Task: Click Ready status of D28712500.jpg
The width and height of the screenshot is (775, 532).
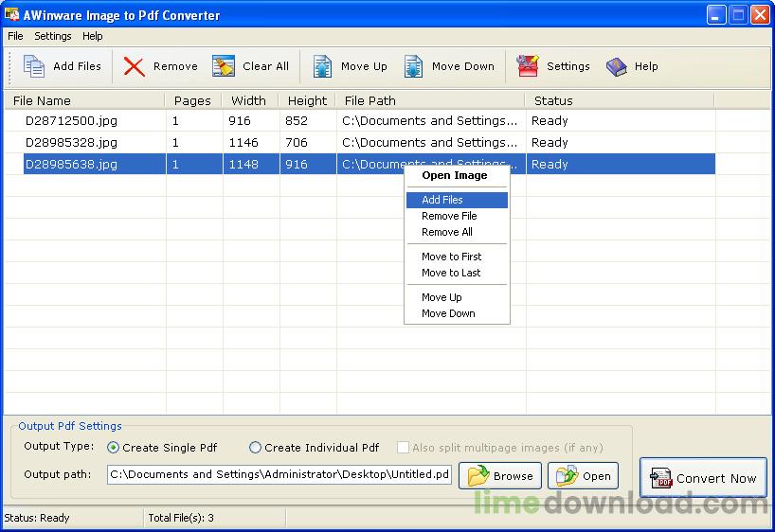Action: tap(550, 120)
